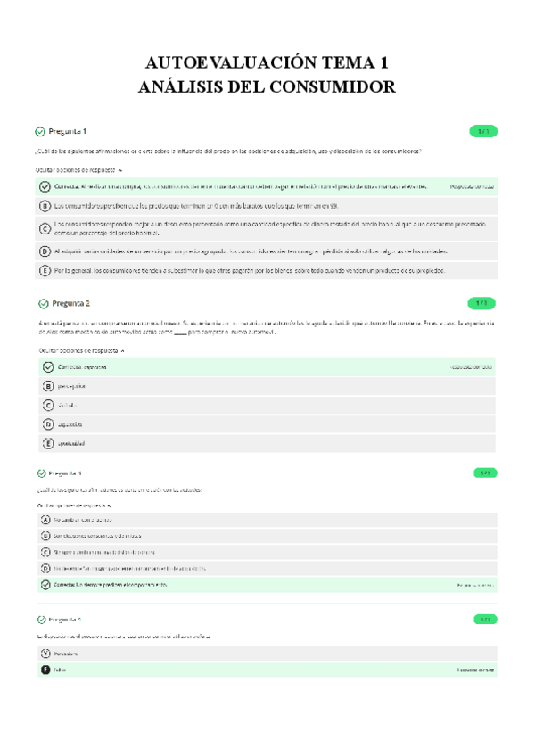
Task: Click the correct-answer check icon in Pregunta 3
Action: point(45,585)
